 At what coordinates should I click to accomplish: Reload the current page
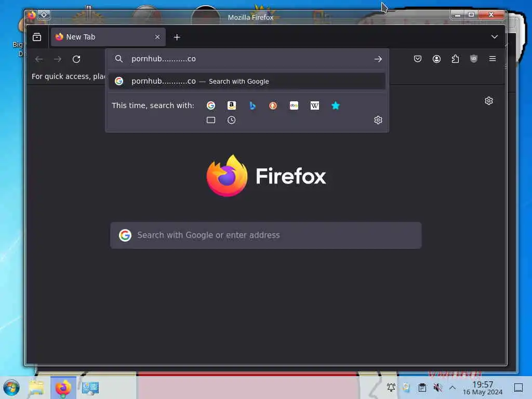76,59
